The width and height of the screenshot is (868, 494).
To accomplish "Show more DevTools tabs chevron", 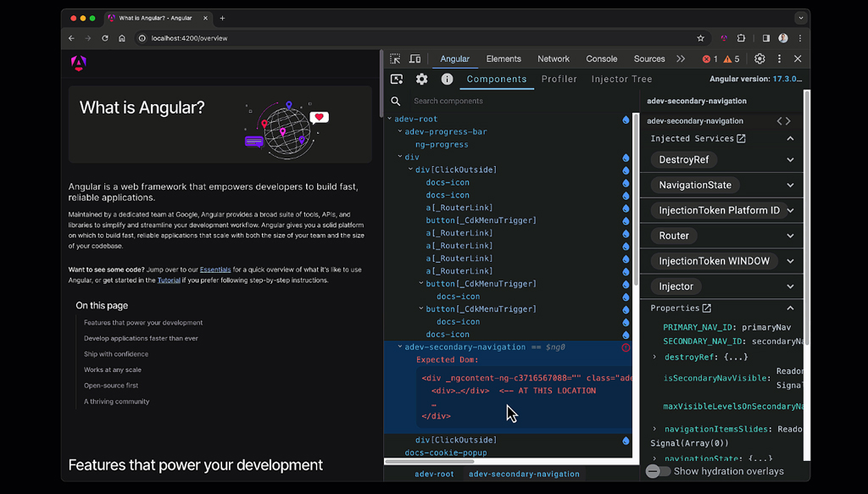I will (681, 58).
